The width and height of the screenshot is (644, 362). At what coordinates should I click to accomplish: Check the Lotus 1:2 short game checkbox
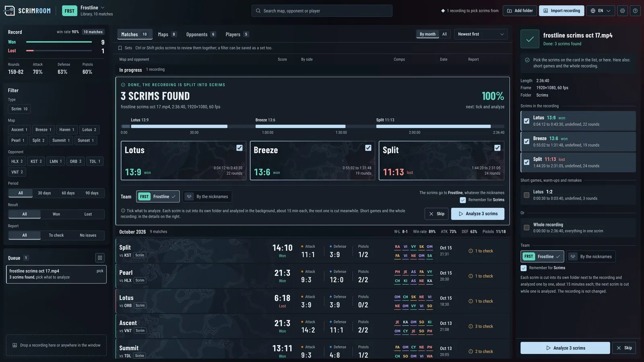pyautogui.click(x=526, y=195)
